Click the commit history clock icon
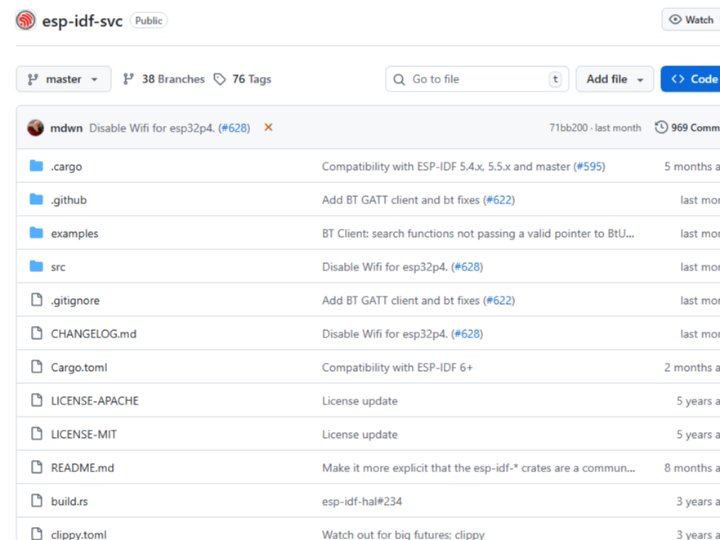Screen dimensions: 720x540 pyautogui.click(x=661, y=128)
